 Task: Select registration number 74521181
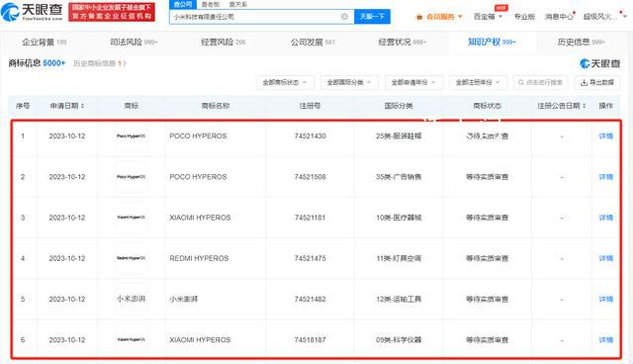click(310, 218)
